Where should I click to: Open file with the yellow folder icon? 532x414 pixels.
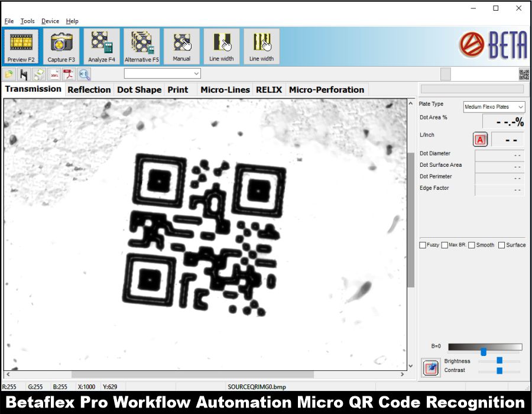pyautogui.click(x=9, y=74)
